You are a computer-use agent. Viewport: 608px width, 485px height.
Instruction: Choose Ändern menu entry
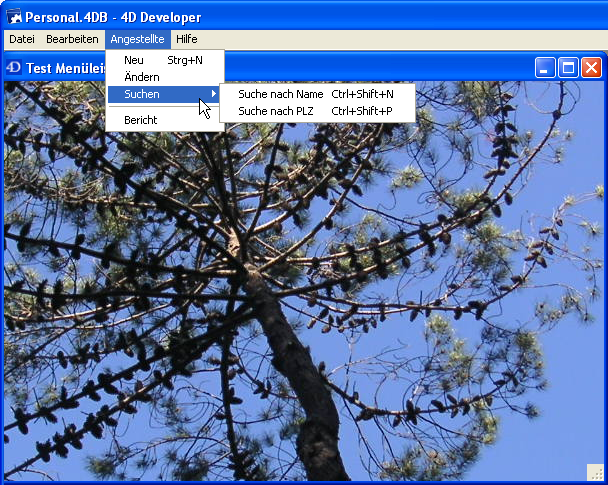tap(164, 77)
